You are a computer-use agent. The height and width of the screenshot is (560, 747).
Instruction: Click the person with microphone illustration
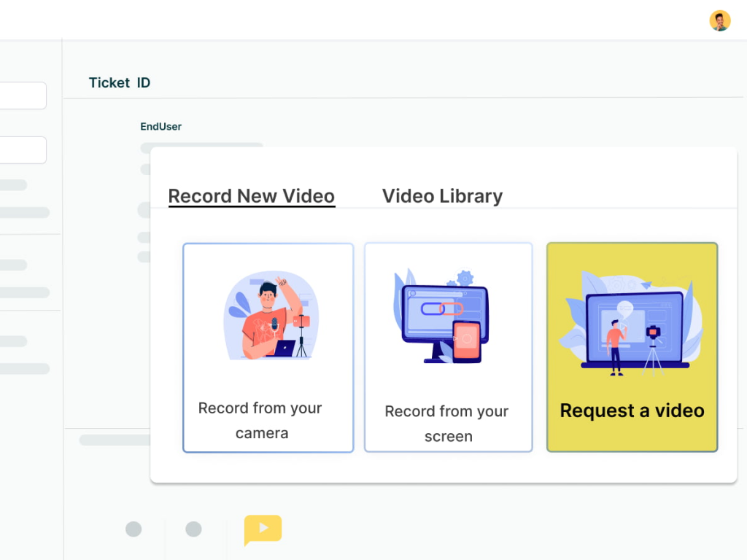pos(271,317)
